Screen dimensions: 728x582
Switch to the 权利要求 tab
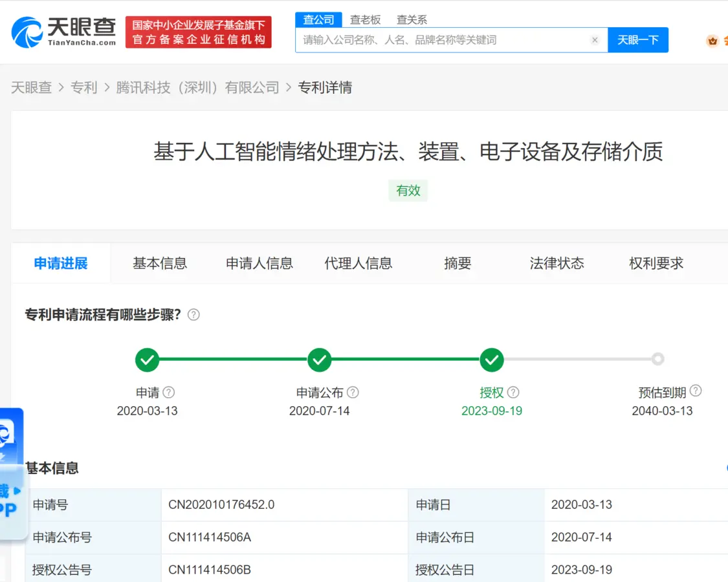(x=656, y=263)
